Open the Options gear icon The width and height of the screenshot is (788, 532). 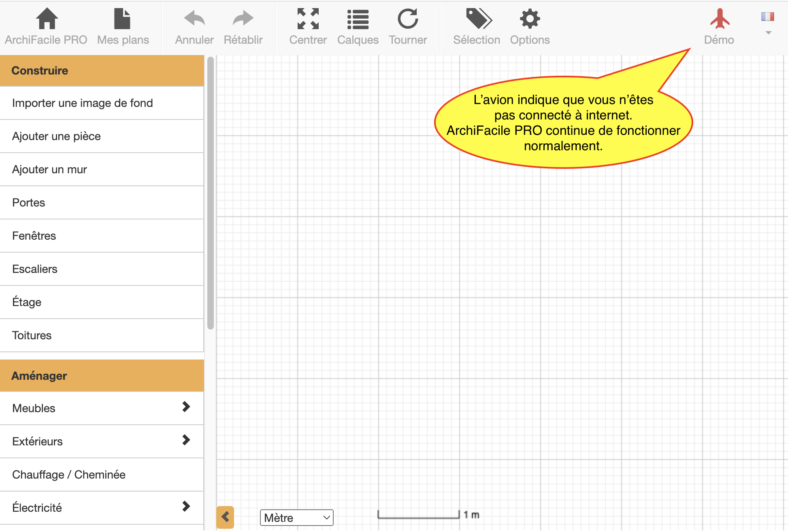tap(530, 19)
